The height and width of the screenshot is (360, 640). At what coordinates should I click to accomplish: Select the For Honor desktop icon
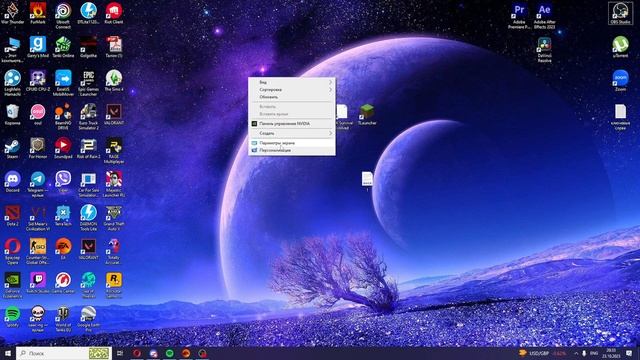coord(38,148)
